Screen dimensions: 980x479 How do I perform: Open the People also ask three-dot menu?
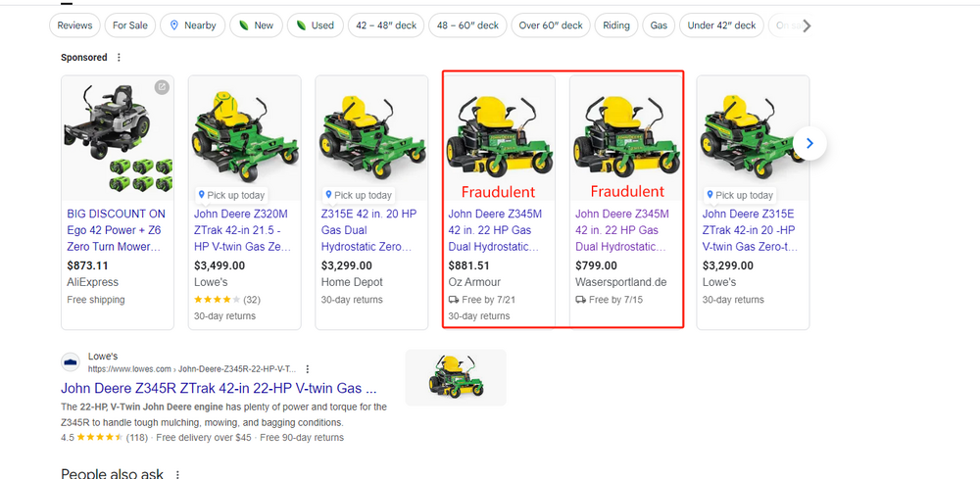[177, 474]
